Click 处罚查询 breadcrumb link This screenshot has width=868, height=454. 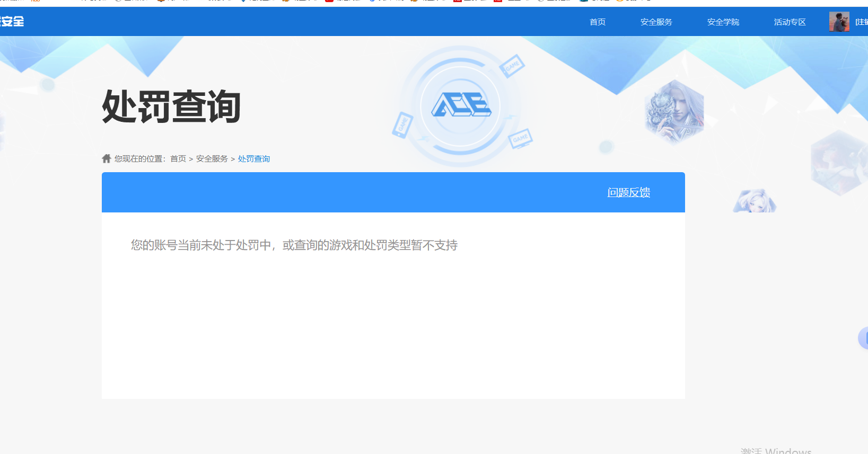(x=254, y=159)
